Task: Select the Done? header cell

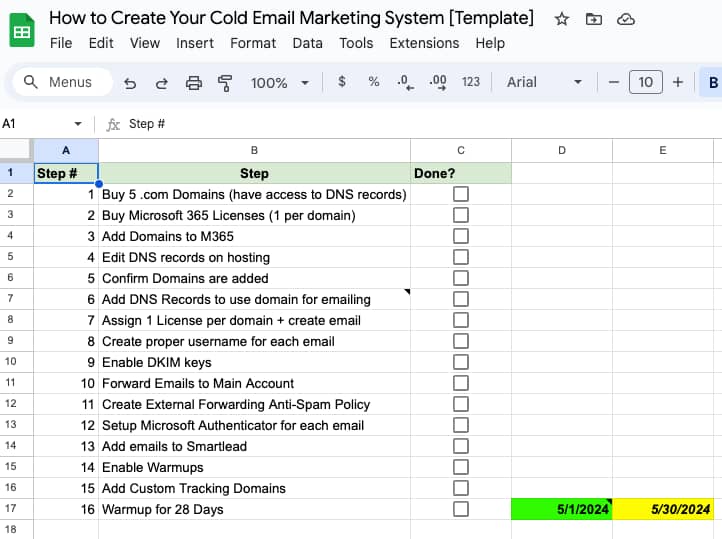Action: tap(461, 174)
